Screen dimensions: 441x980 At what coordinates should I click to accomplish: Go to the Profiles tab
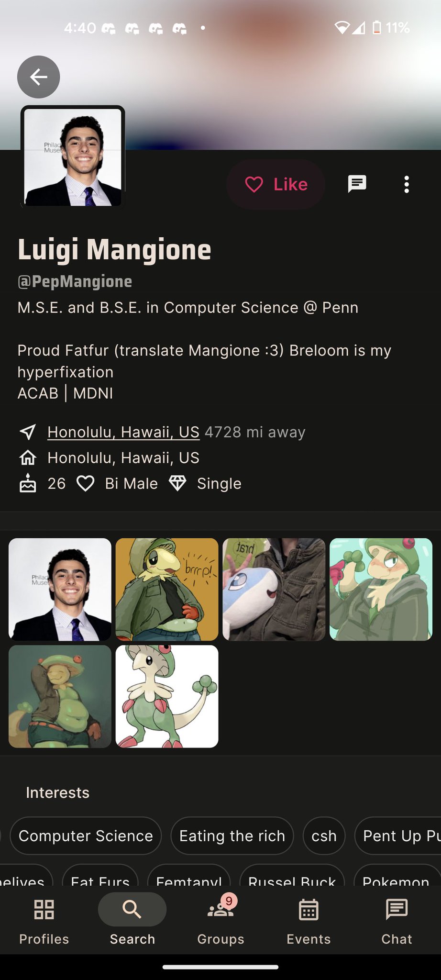(x=44, y=921)
